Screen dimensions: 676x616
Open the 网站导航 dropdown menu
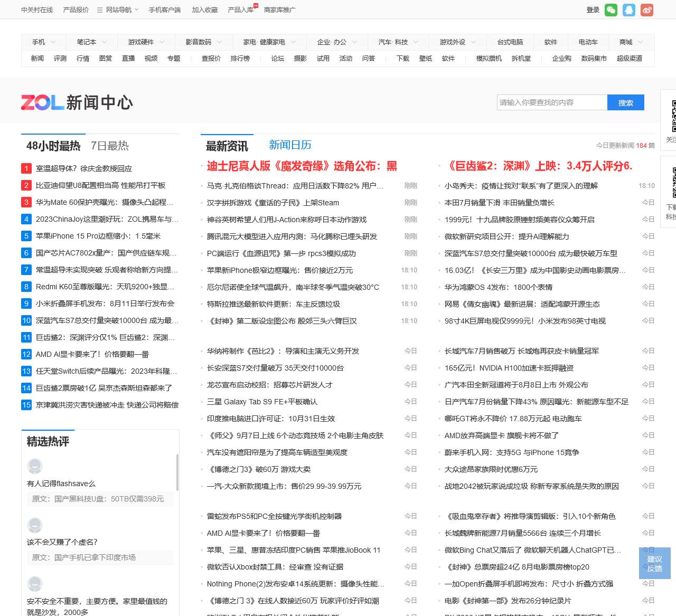118,10
